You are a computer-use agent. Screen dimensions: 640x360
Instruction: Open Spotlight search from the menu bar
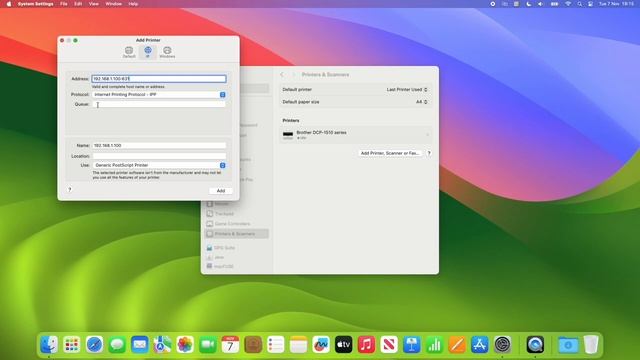click(x=580, y=4)
